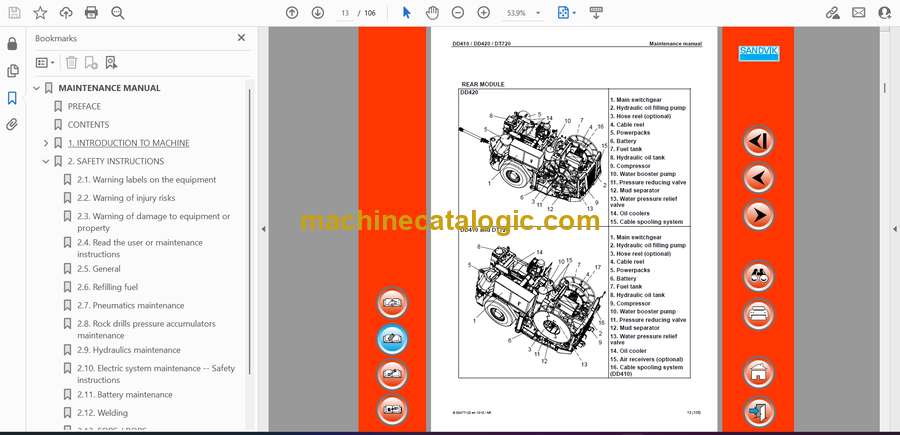Open 2.11 Battery maintenance bookmark
Image resolution: width=900 pixels, height=435 pixels.
125,395
